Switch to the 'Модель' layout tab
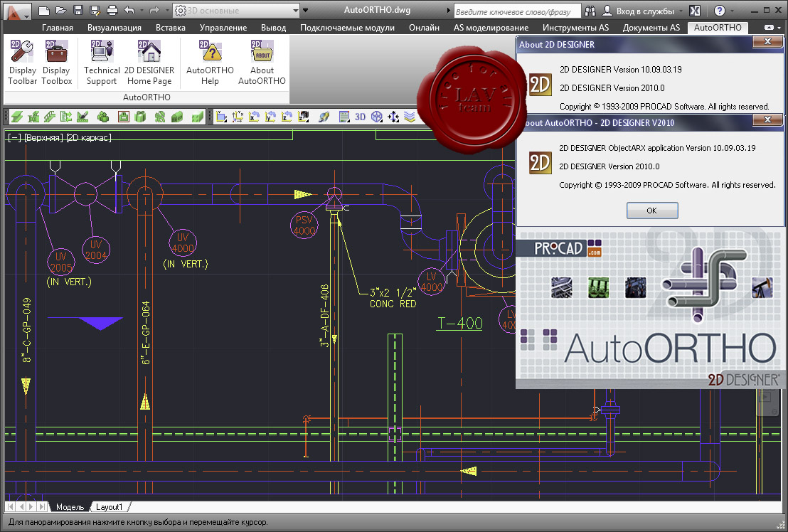The image size is (788, 532). [70, 507]
